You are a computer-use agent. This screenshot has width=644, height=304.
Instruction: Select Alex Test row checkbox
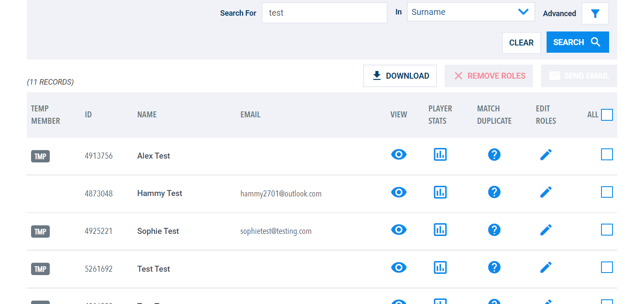pyautogui.click(x=607, y=154)
